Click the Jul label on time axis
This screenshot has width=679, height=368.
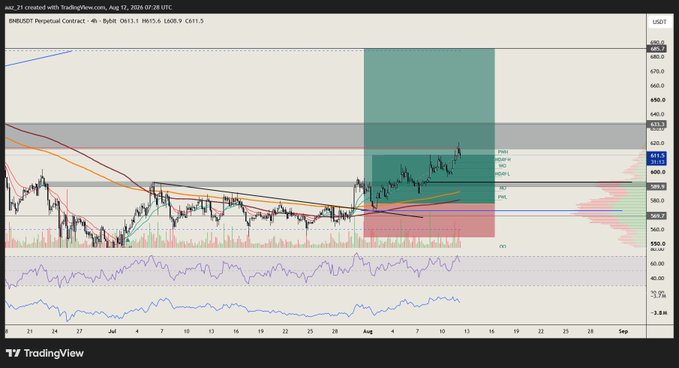click(112, 332)
